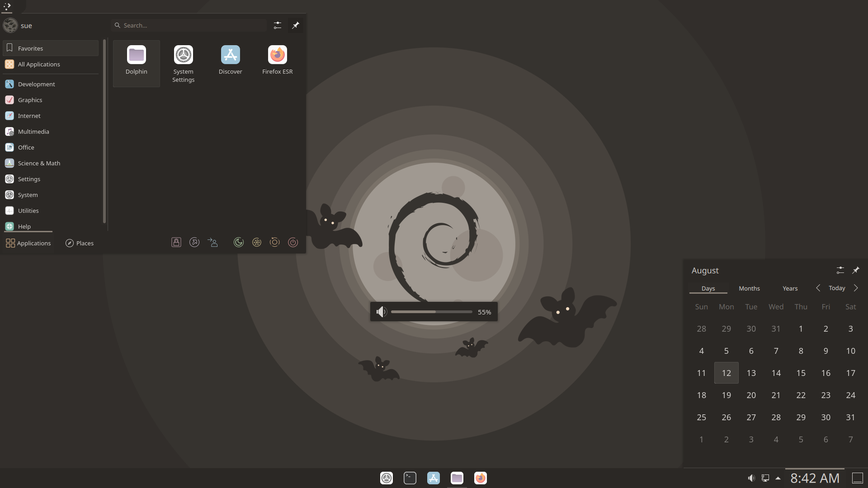Click the show desktop button on the panel edge
The width and height of the screenshot is (868, 488).
coord(858,478)
